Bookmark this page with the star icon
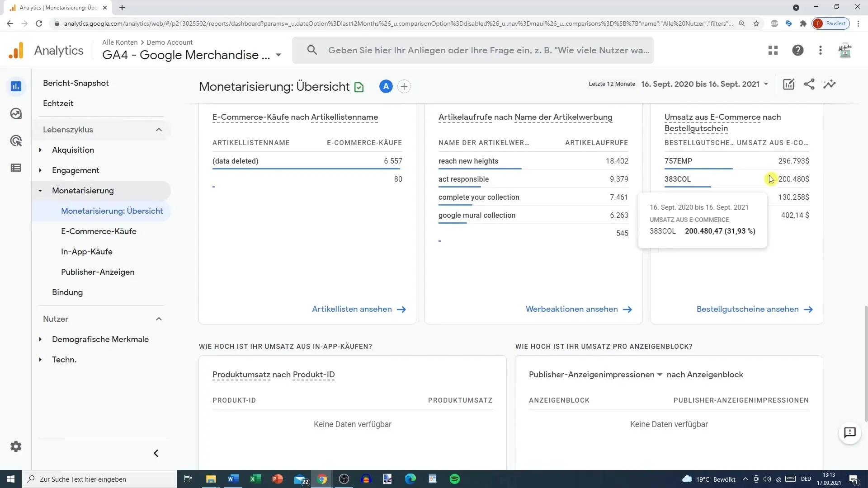Screen dimensions: 868x488 point(756,23)
